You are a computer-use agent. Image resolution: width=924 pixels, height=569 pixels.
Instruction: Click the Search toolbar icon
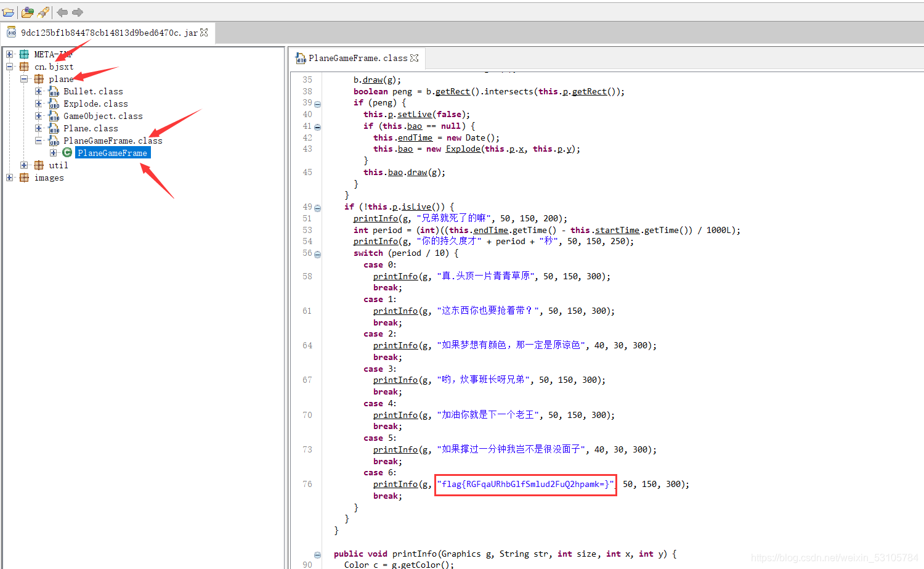click(x=43, y=12)
